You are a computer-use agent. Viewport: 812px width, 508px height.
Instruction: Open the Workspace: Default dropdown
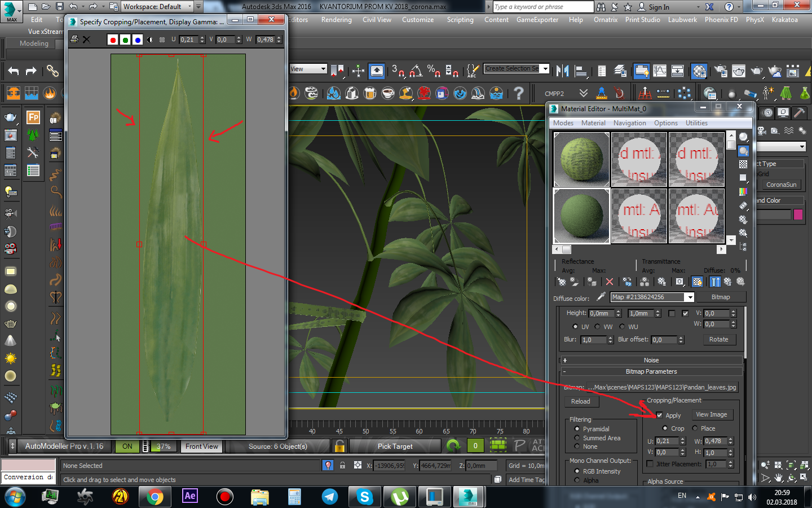point(158,7)
